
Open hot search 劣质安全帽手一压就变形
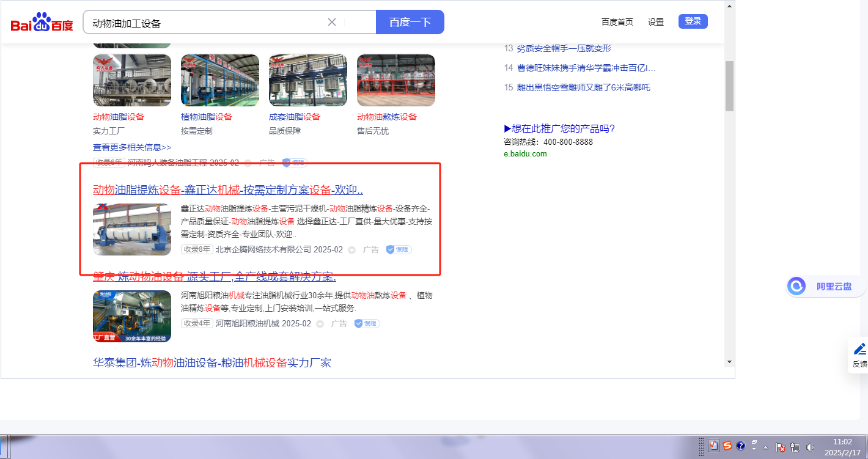(x=564, y=48)
